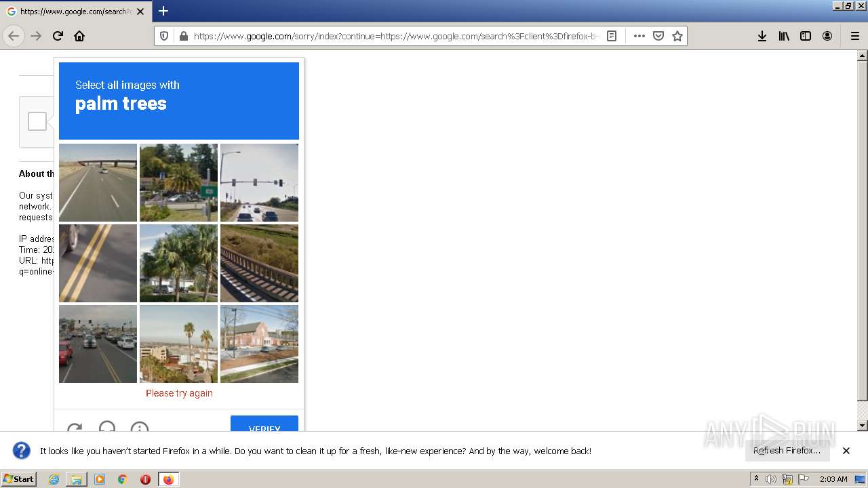Open the Firefox hamburger menu
Screen dimensions: 868x488
click(x=854, y=36)
